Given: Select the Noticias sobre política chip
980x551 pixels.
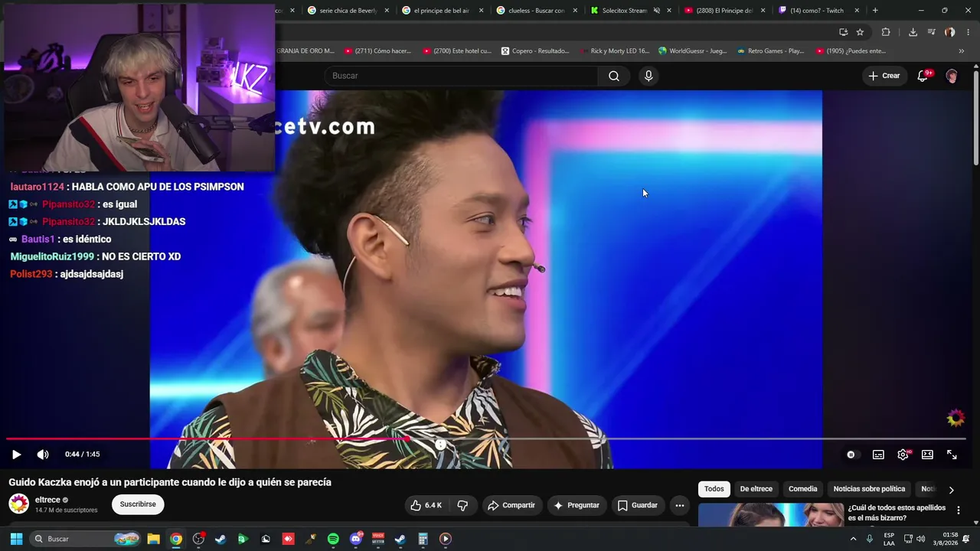Looking at the screenshot, I should point(869,489).
